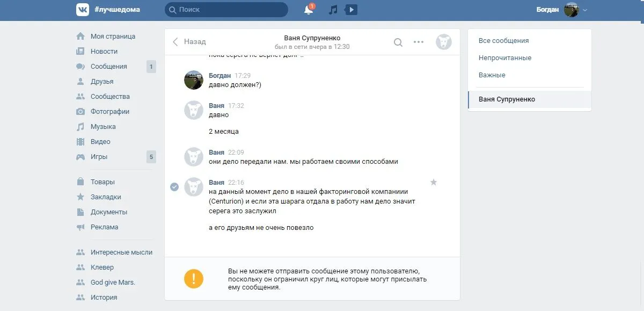644x311 pixels.
Task: Click the VK logo icon
Action: click(83, 10)
